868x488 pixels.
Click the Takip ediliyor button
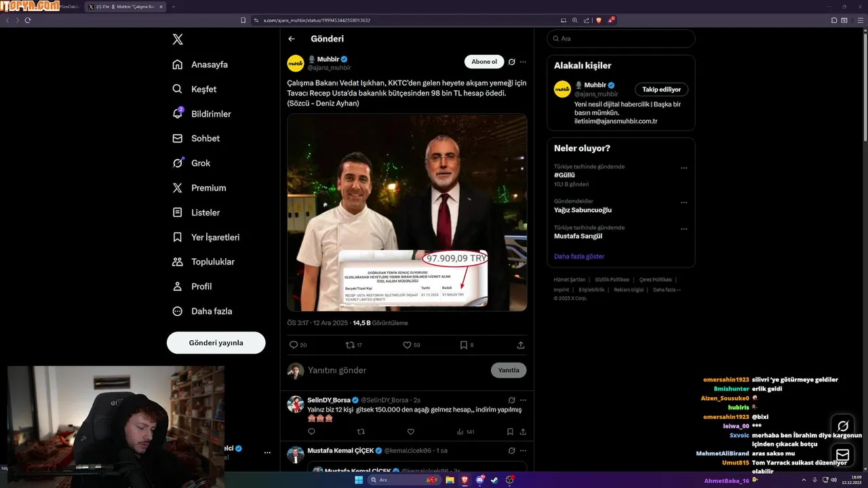pos(662,89)
